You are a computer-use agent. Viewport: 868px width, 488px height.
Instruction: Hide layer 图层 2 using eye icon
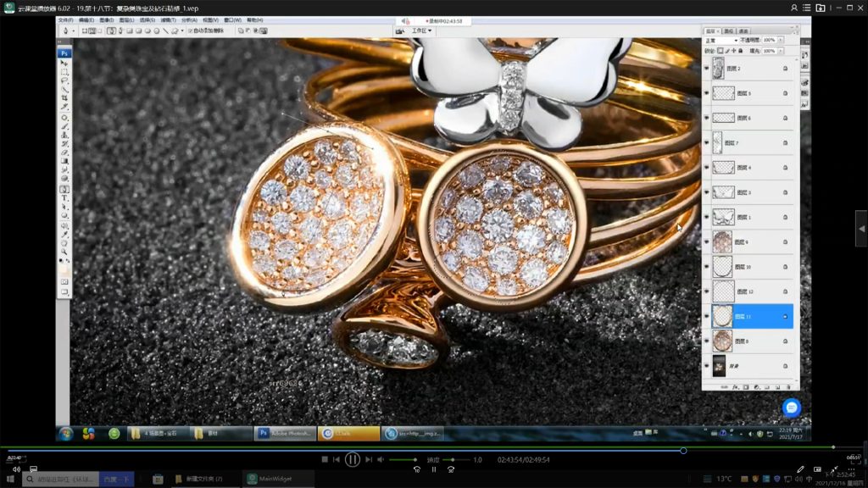tap(707, 69)
